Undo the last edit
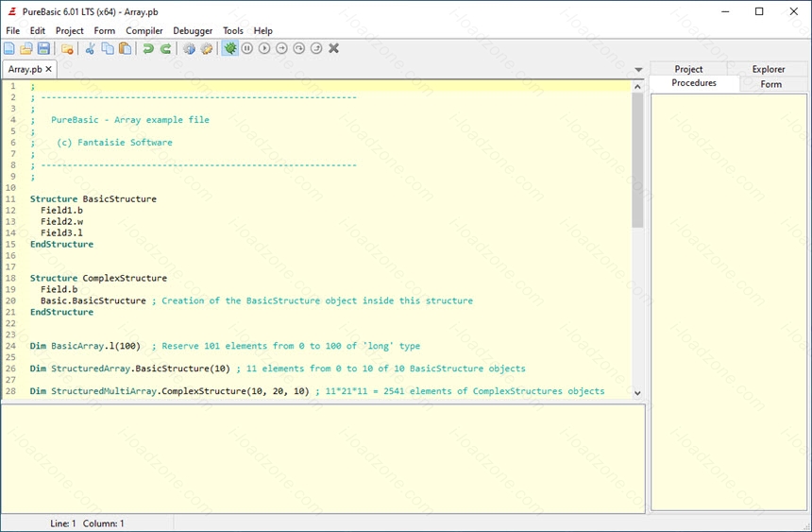Viewport: 812px width, 532px height. point(148,49)
